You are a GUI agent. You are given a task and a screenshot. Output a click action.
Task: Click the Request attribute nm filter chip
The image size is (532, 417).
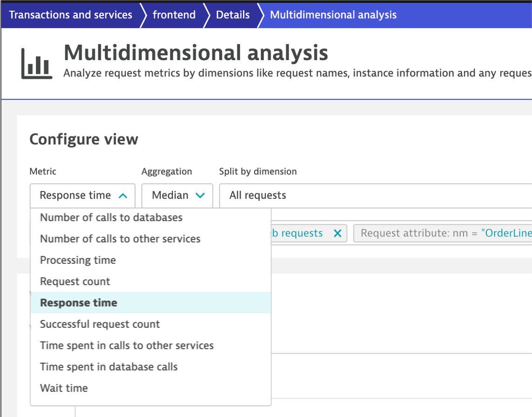pos(443,233)
